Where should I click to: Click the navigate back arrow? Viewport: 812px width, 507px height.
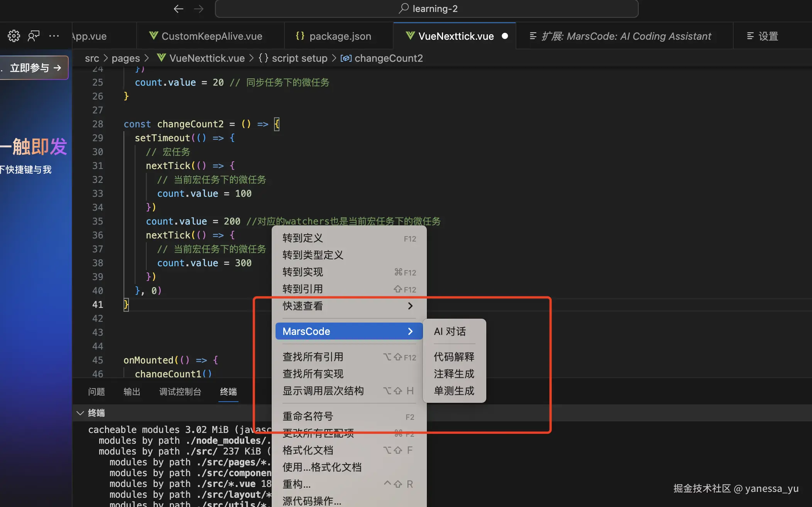(178, 9)
